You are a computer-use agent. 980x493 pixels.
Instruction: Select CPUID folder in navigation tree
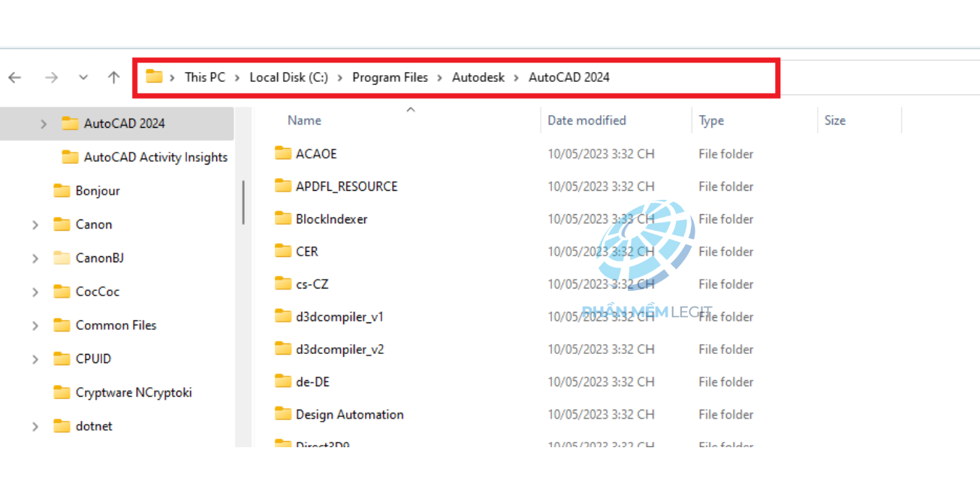(93, 358)
